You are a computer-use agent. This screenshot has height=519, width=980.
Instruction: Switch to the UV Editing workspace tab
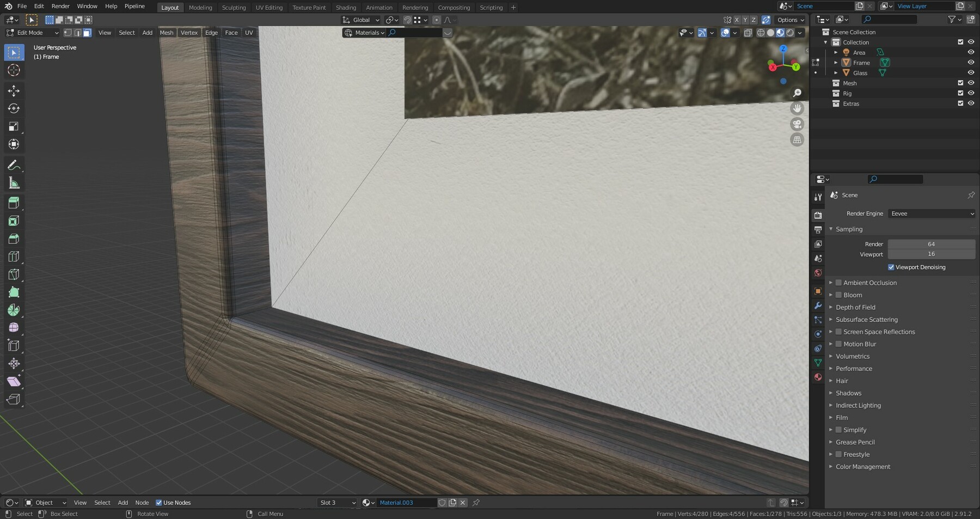pyautogui.click(x=269, y=8)
